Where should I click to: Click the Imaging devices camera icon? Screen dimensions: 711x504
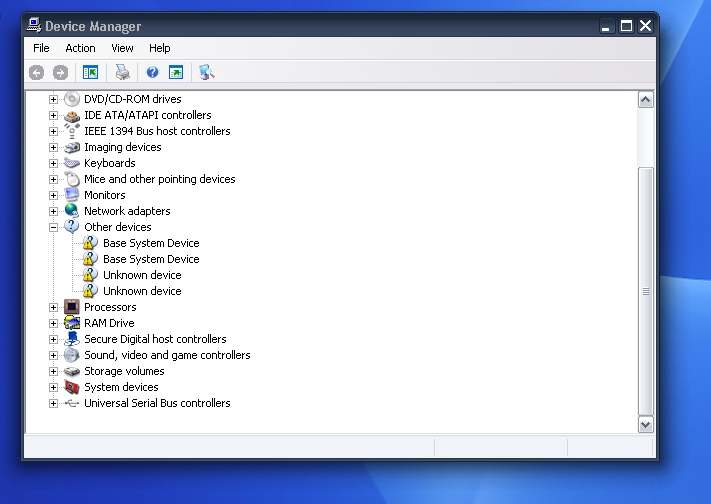click(72, 147)
